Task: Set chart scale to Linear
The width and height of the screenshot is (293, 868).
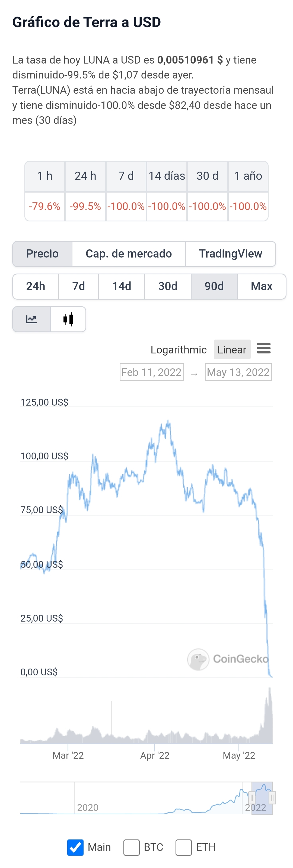Action: pos(232,350)
